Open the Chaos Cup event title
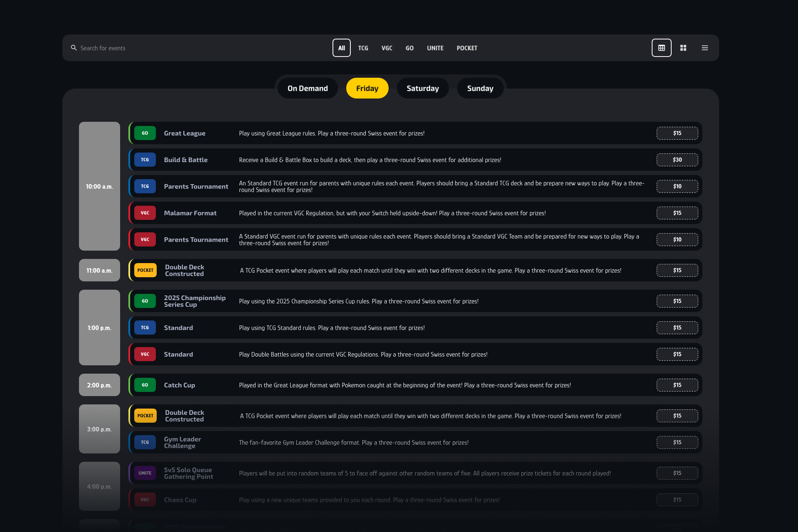This screenshot has height=532, width=798. [180, 500]
